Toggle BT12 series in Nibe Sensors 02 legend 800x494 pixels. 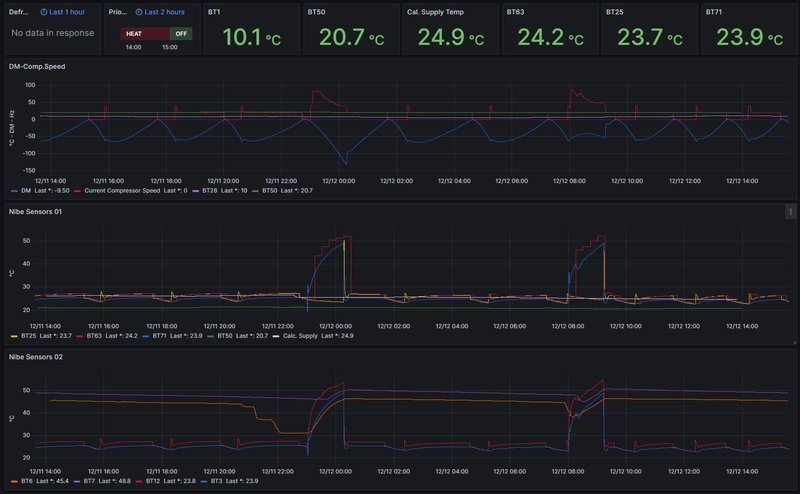(x=153, y=481)
